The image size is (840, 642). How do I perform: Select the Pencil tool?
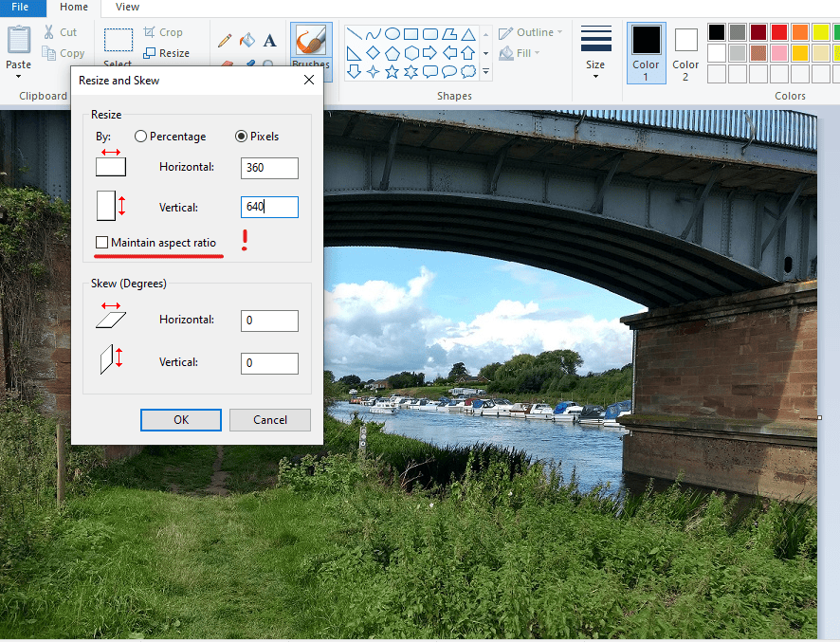(x=225, y=40)
